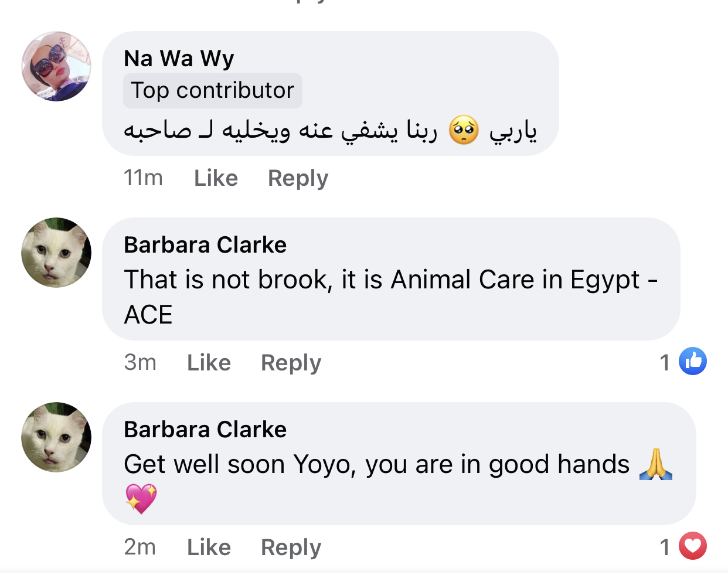Reply to the Animal Care in Egypt comment
The height and width of the screenshot is (575, 728).
291,363
